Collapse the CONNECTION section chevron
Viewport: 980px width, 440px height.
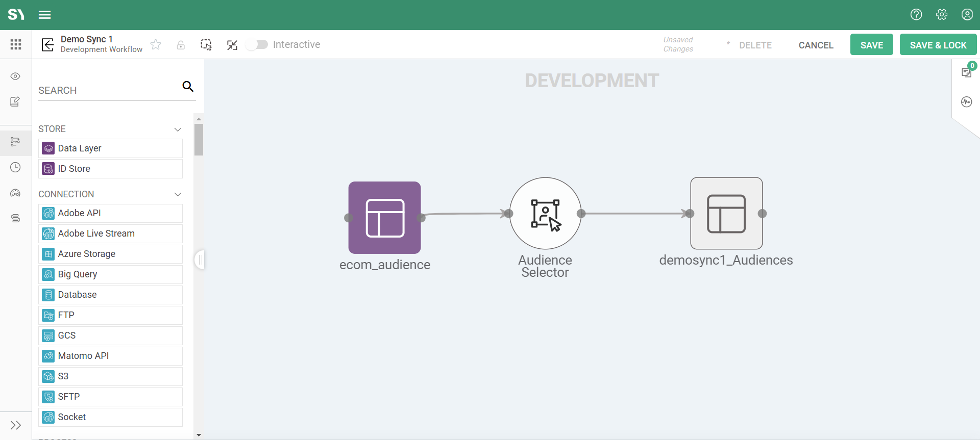[178, 194]
